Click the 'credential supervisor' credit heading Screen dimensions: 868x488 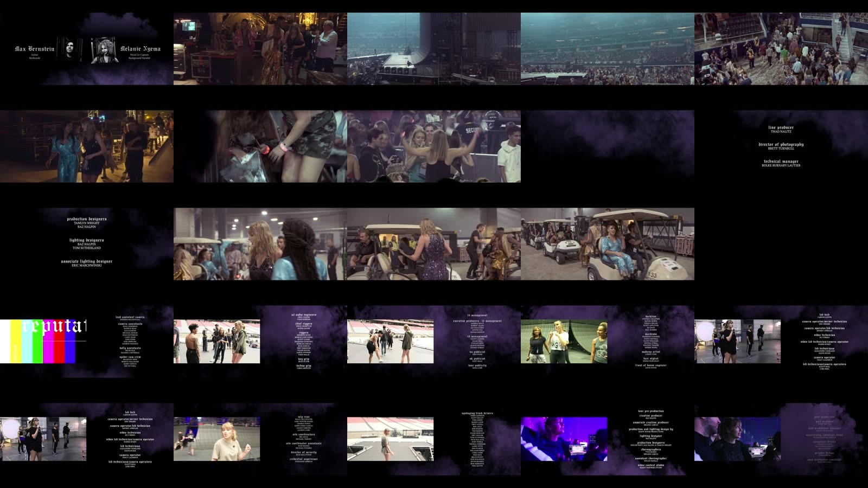pos(304,459)
